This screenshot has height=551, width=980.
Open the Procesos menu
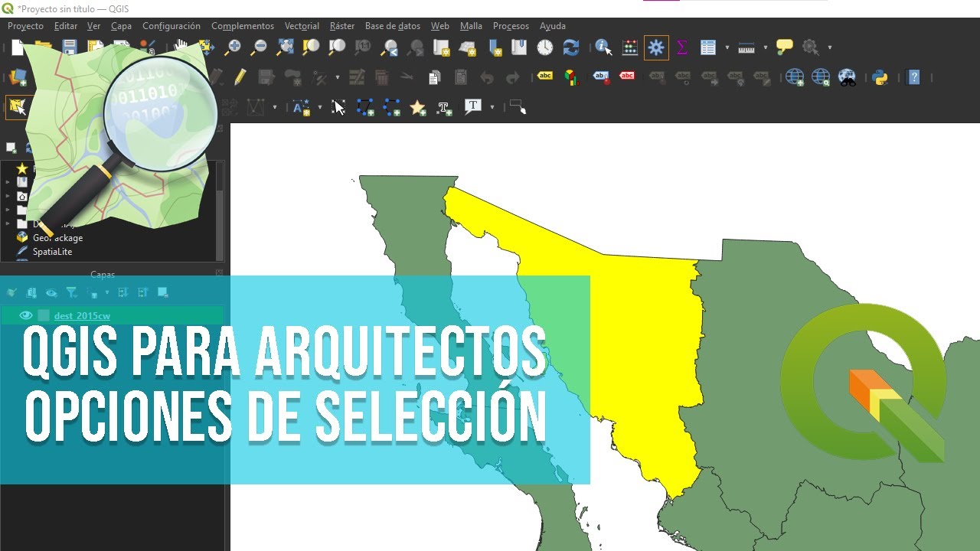pos(511,26)
